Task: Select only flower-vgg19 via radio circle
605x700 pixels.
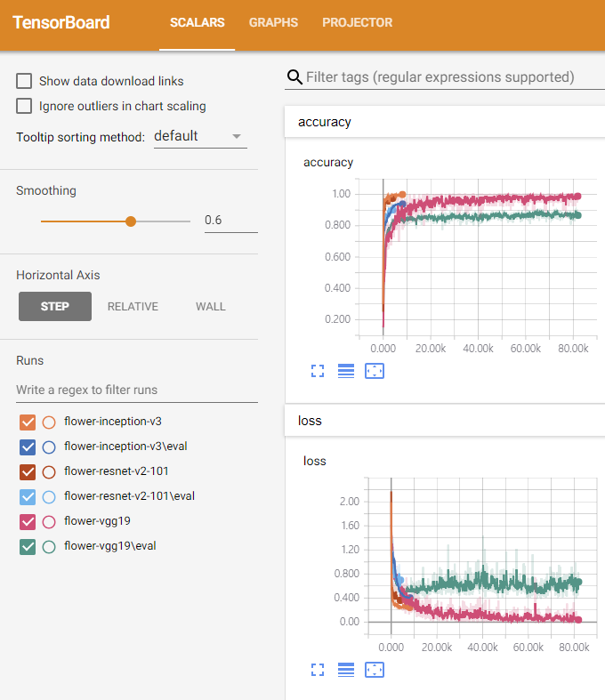Action: 49,522
